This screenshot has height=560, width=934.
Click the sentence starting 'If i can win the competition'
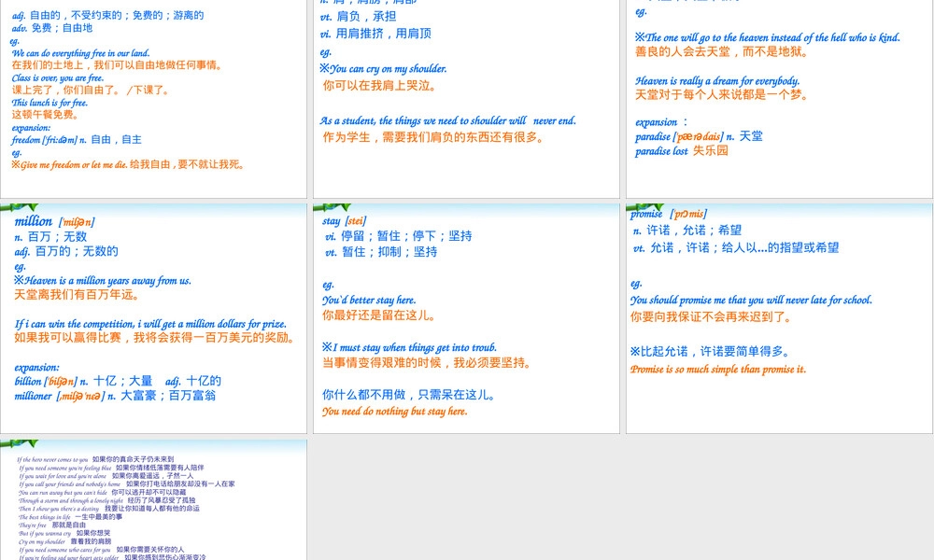(x=150, y=324)
